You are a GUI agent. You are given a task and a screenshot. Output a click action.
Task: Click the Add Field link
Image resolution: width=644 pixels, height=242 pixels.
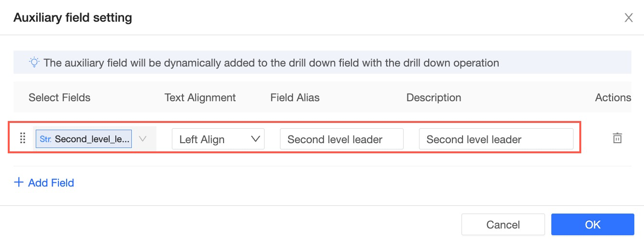51,183
